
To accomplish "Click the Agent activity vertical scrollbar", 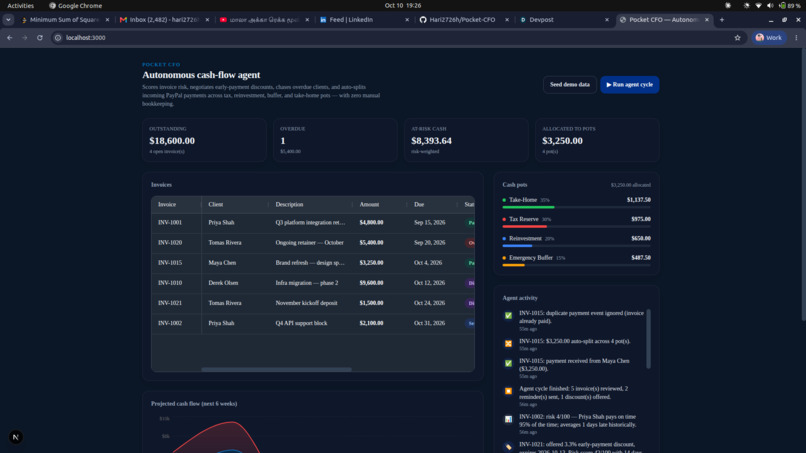I will tap(648, 339).
